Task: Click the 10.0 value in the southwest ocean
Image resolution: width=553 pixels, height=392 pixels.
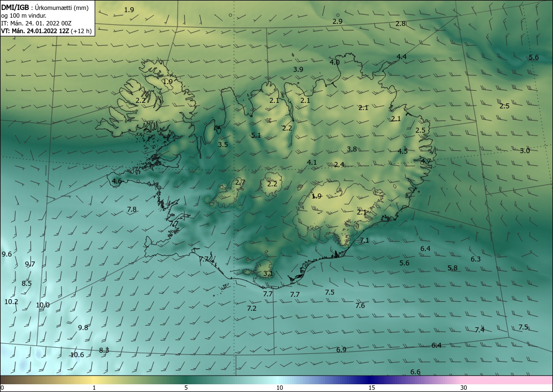Action: (43, 305)
